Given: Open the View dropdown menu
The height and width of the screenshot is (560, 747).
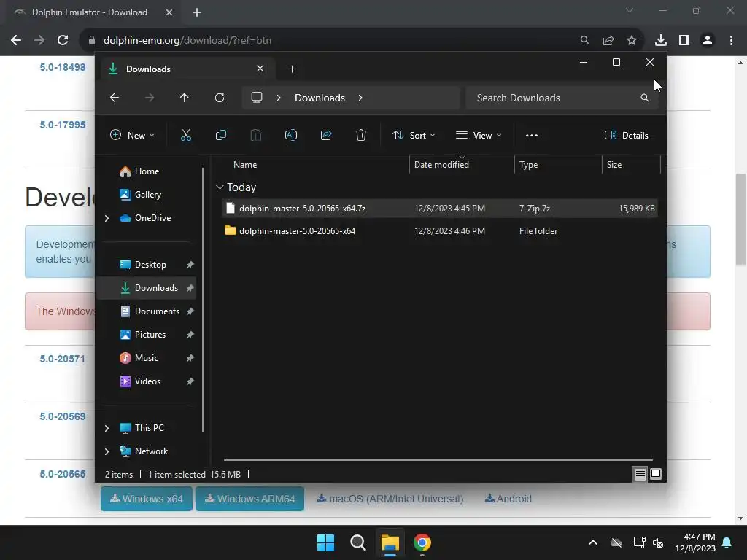Looking at the screenshot, I should [x=479, y=135].
